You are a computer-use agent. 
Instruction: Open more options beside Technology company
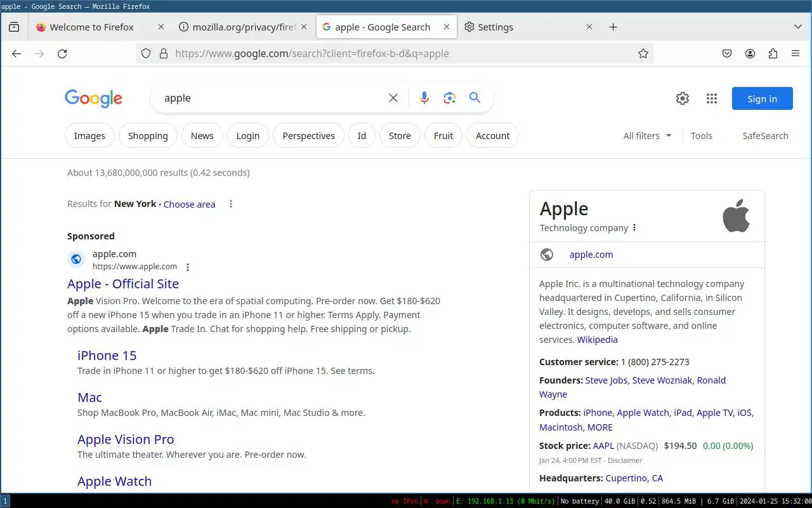(634, 228)
